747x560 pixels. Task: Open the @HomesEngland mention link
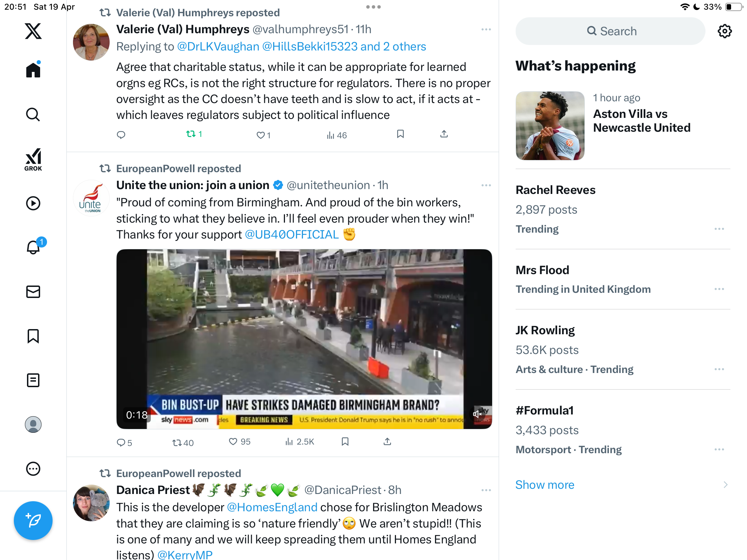272,507
